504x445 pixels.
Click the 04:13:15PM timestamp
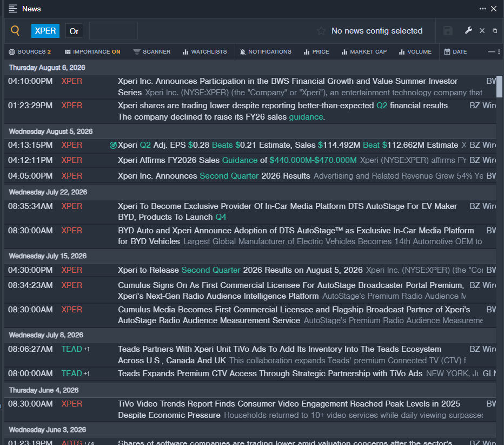coord(30,145)
